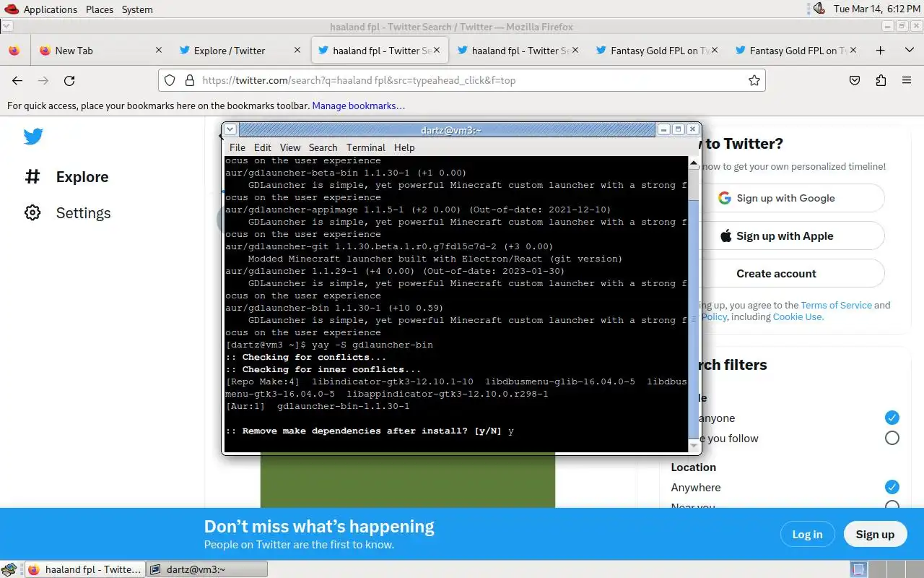This screenshot has height=578, width=924.
Task: Select the 'you follow' radio option
Action: (x=892, y=438)
